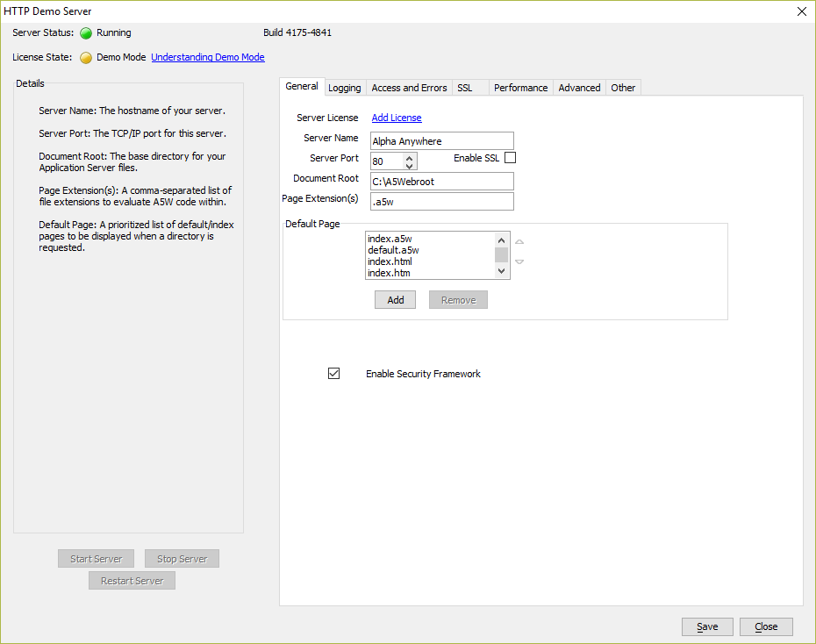816x644 pixels.
Task: Toggle the Enable SSL checkbox
Action: pyautogui.click(x=511, y=158)
